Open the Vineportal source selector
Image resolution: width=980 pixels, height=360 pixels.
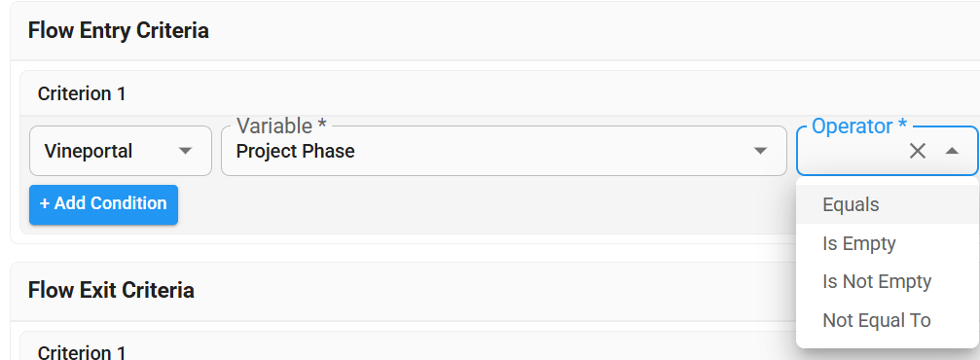click(121, 151)
